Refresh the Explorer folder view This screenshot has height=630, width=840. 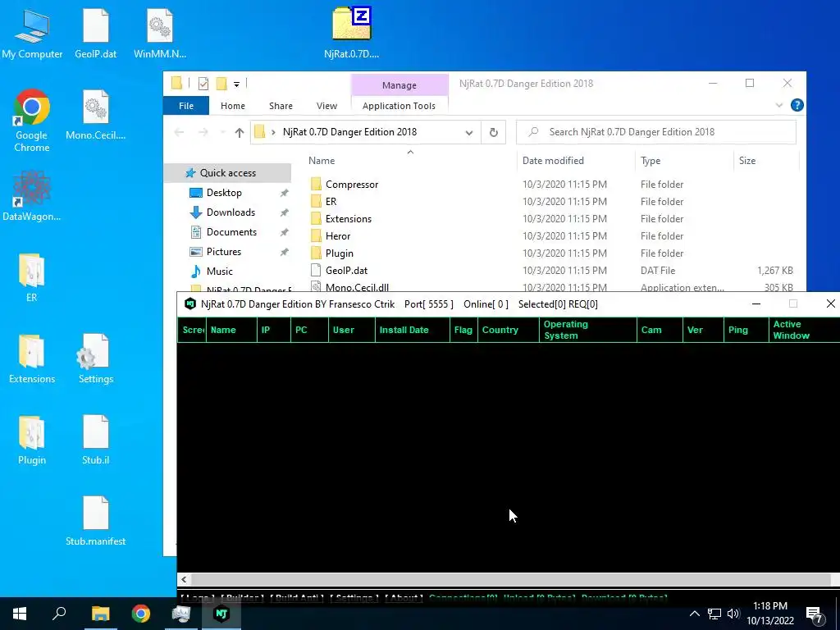[x=493, y=132]
